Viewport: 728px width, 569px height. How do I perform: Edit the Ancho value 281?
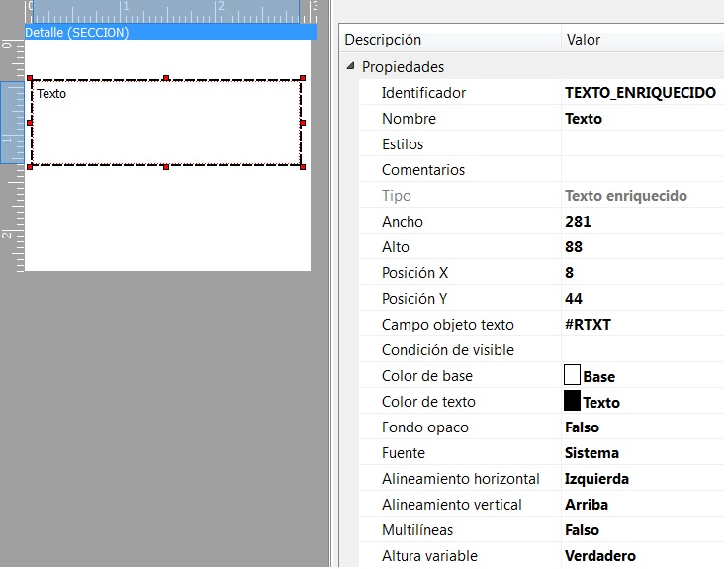(578, 221)
